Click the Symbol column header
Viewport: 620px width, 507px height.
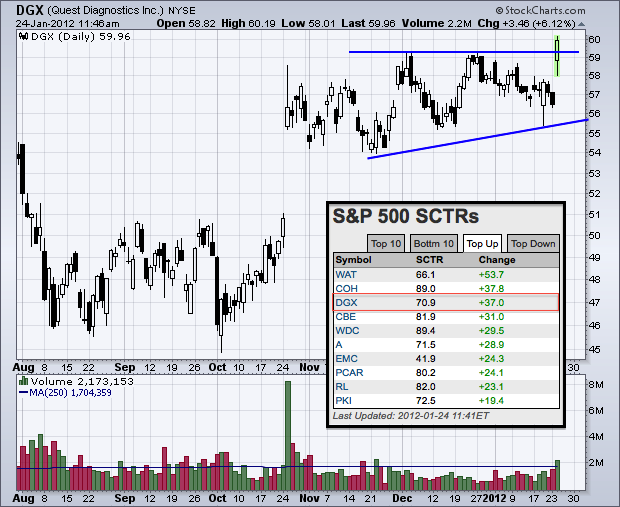pyautogui.click(x=353, y=260)
